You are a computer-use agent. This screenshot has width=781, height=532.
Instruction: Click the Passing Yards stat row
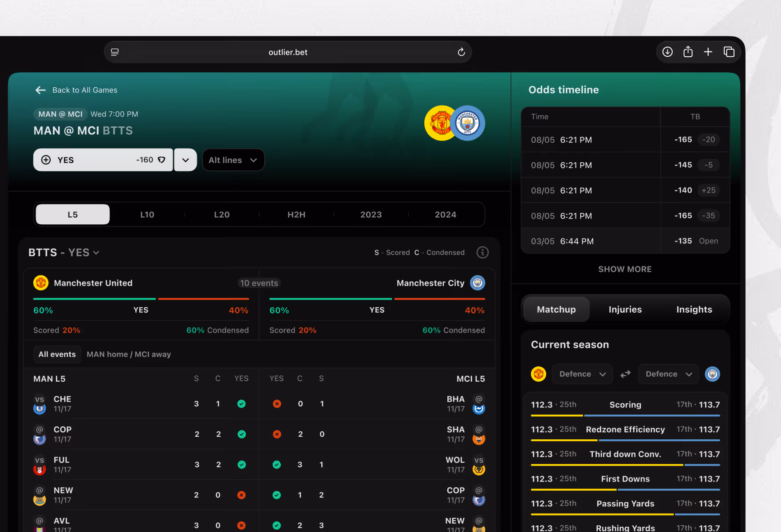tap(625, 506)
